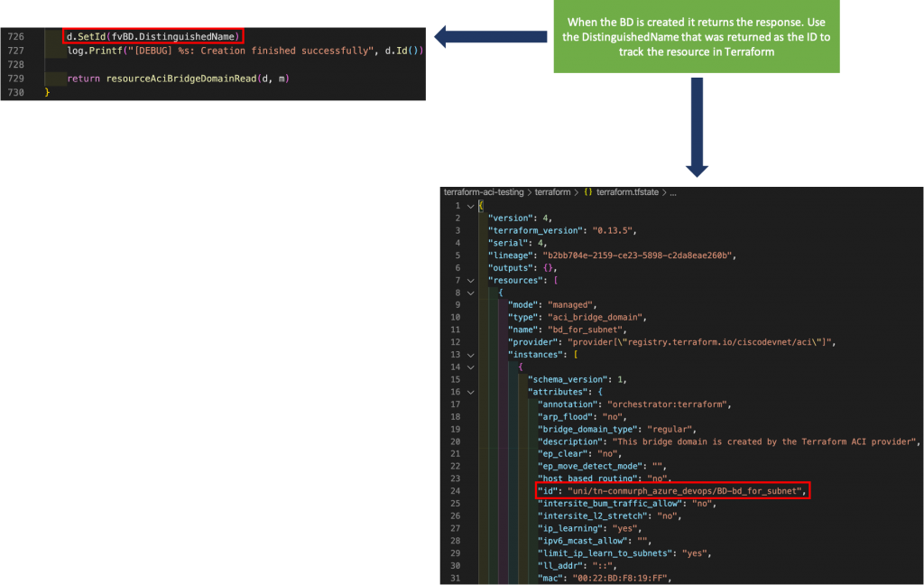Fold the "instances" array at line 13
Image resolution: width=924 pixels, height=585 pixels.
tap(470, 355)
